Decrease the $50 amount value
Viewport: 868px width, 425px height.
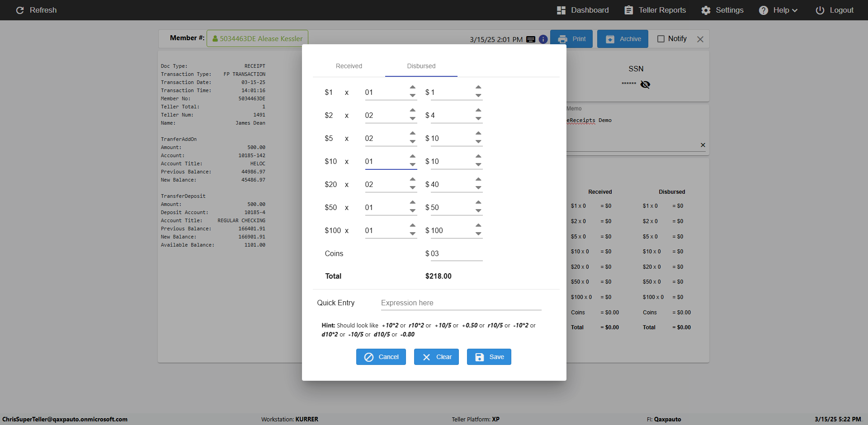coord(478,211)
